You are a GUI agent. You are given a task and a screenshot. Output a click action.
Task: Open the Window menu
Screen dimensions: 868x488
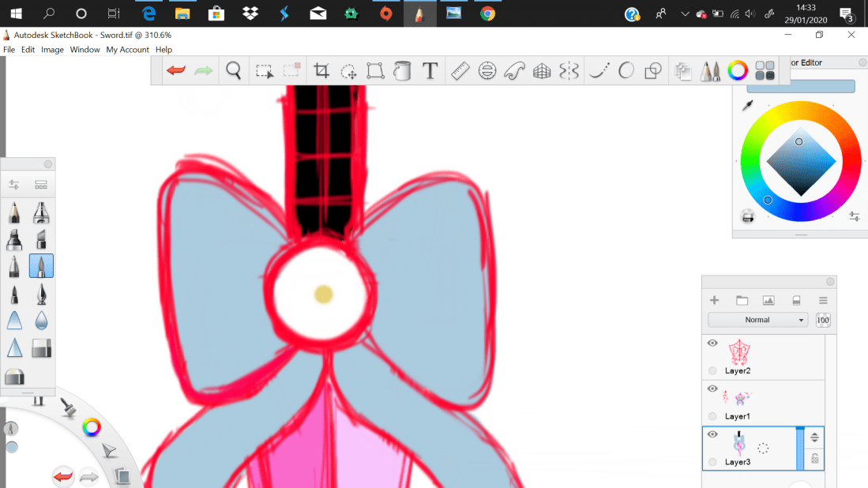85,49
